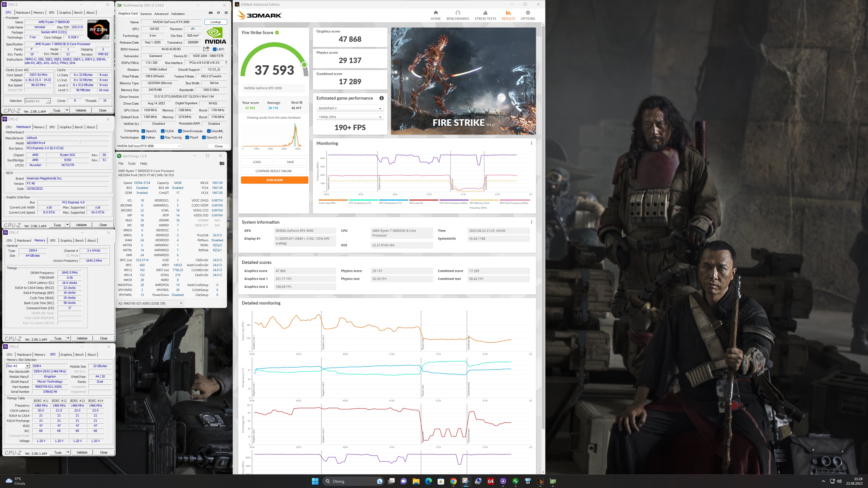The height and width of the screenshot is (488, 868).
Task: Open the ZenTimings File menu
Action: pos(121,163)
